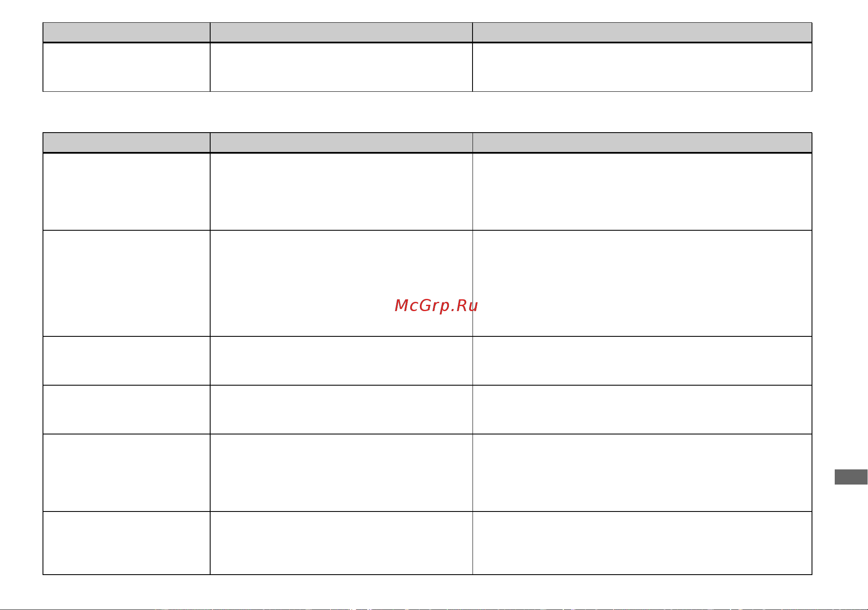Select lower table first body row, first cell

[127, 192]
